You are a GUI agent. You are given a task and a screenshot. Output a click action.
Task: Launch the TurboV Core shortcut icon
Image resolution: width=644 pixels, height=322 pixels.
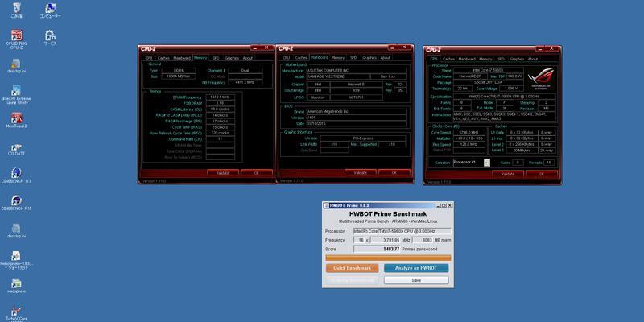click(16, 314)
